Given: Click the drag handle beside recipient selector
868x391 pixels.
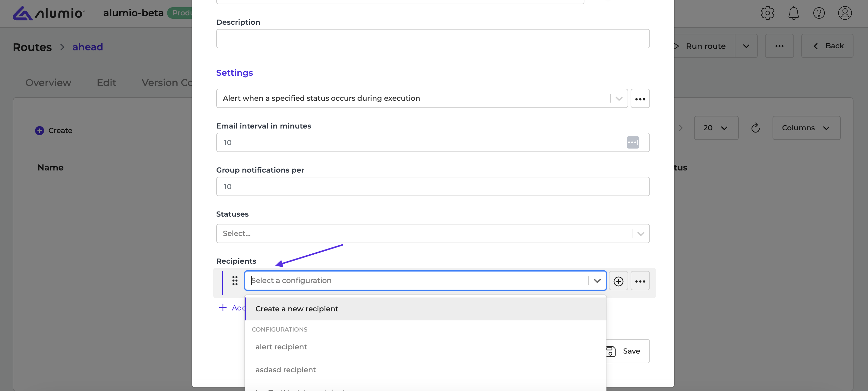Looking at the screenshot, I should 235,281.
